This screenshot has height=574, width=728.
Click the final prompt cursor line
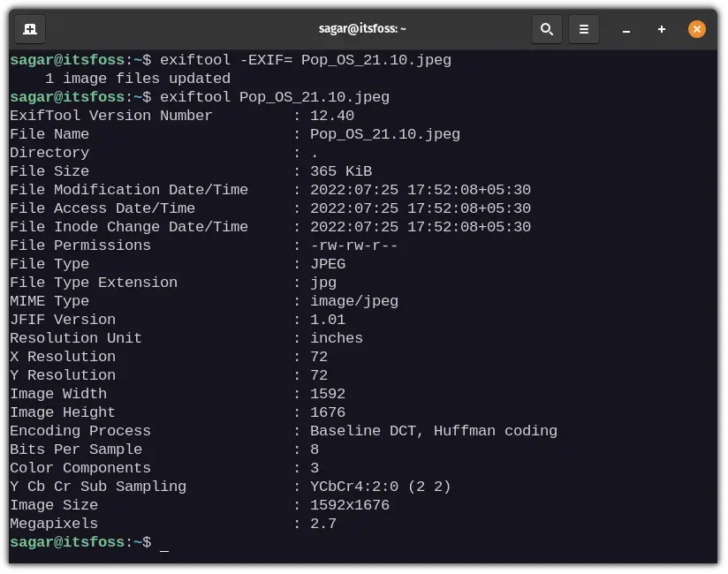click(x=89, y=542)
